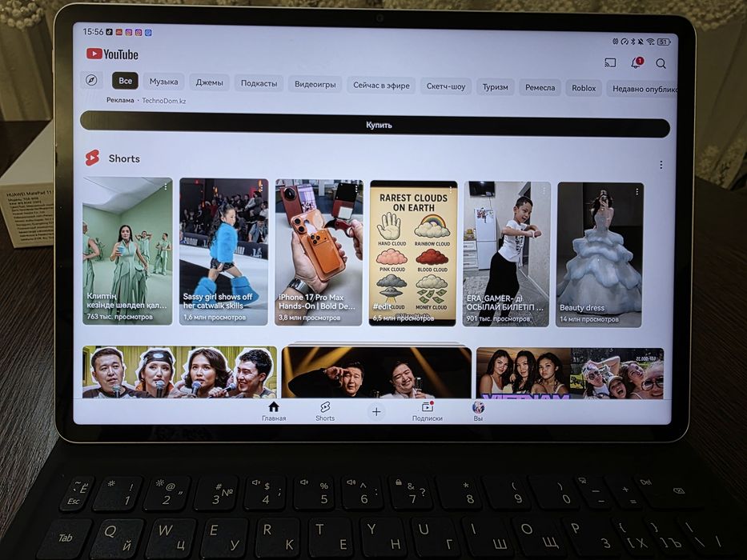Play the ERA_GAMER dancing boy short
Screen dimensions: 747x560
507,254
